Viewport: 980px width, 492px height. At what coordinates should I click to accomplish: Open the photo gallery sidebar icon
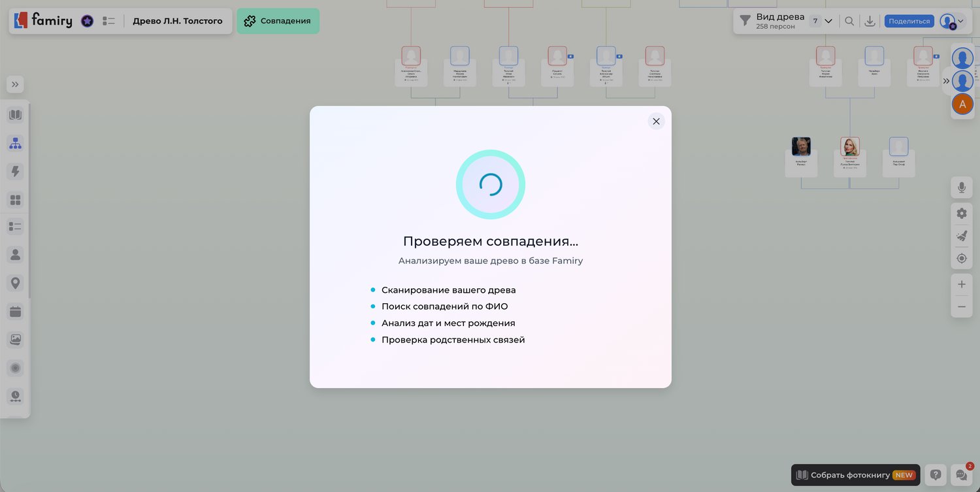point(16,340)
